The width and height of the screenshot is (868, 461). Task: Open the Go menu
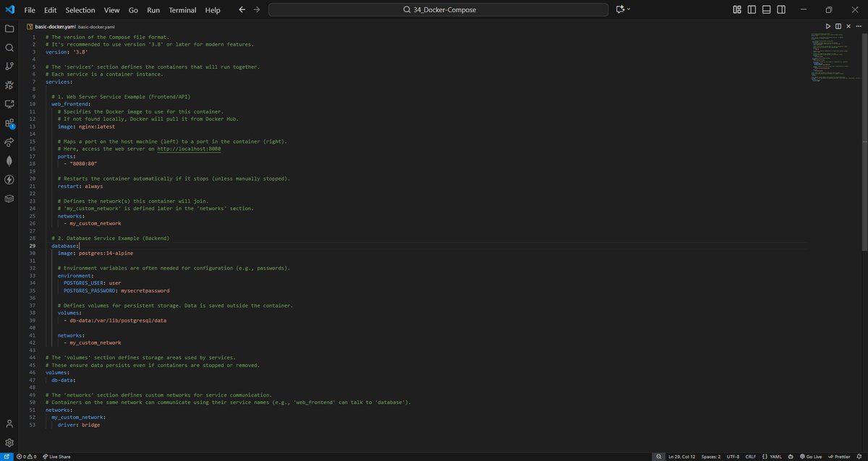pos(133,10)
